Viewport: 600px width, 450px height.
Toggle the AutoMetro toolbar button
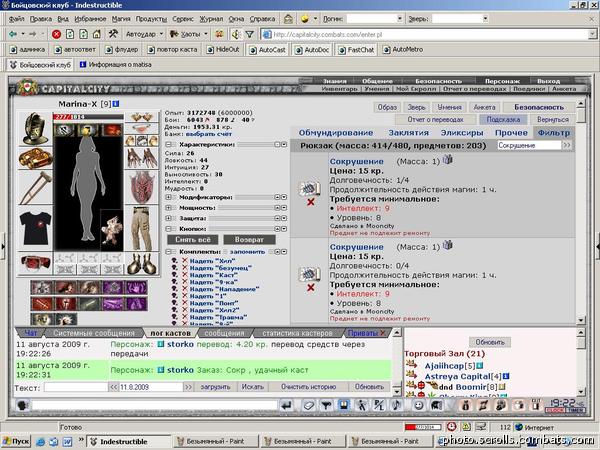(x=403, y=49)
